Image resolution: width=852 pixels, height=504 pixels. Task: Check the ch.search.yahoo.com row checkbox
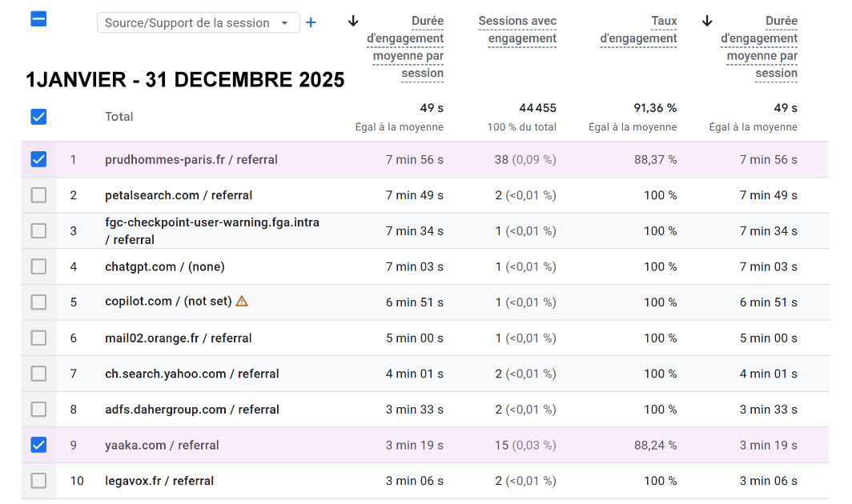point(38,374)
